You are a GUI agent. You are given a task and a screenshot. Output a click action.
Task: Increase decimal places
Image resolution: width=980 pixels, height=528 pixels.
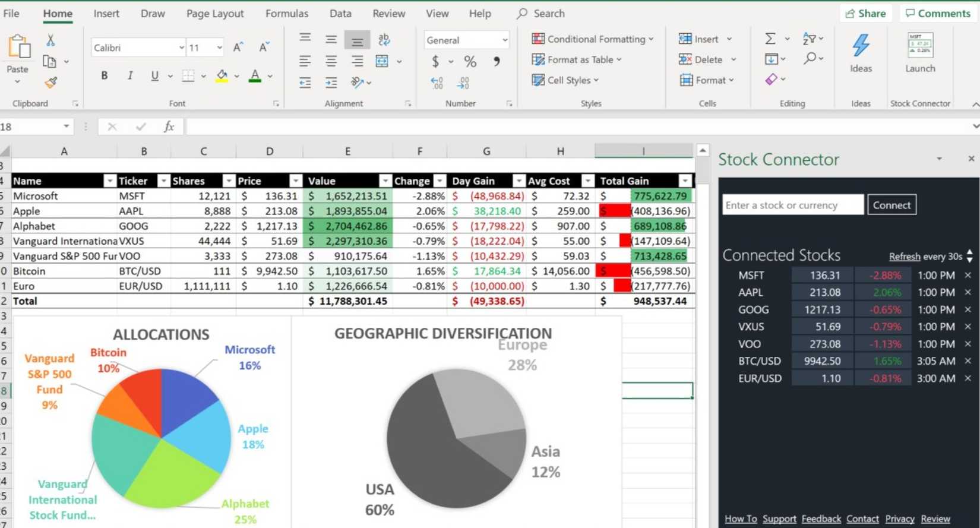click(437, 83)
